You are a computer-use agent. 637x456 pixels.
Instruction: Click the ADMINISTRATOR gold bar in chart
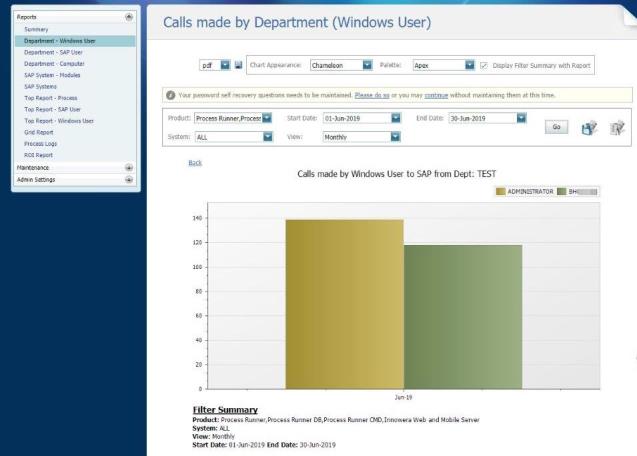click(x=344, y=304)
